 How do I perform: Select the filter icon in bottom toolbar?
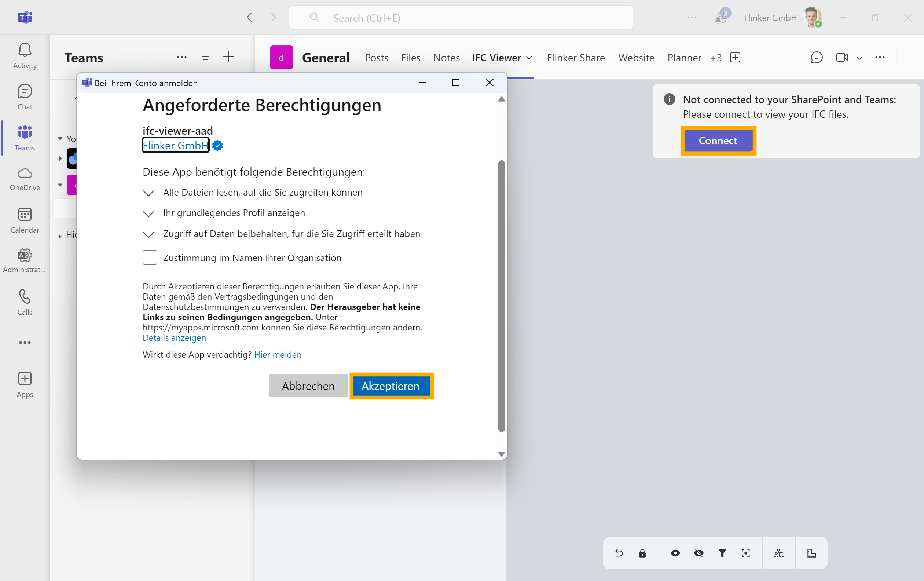(723, 552)
